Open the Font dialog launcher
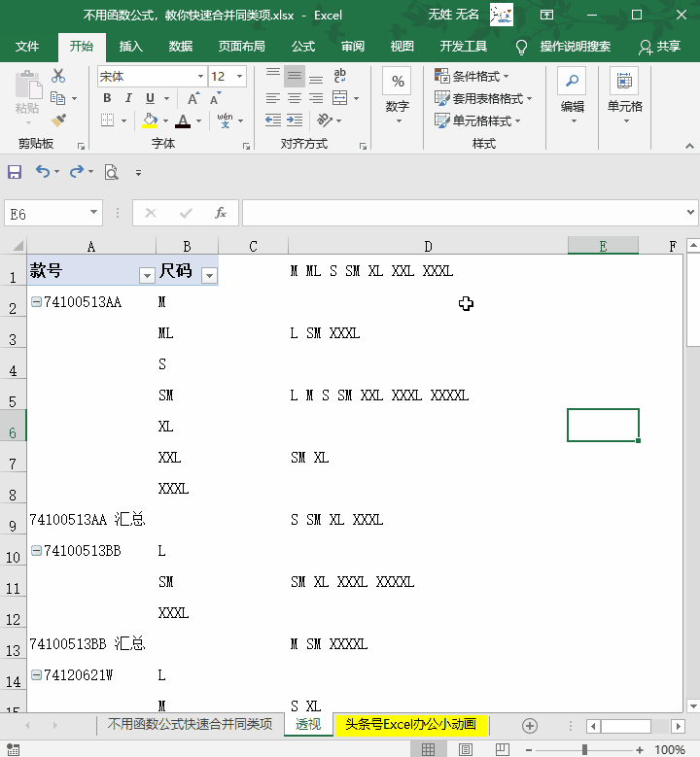This screenshot has height=757, width=700. [246, 146]
